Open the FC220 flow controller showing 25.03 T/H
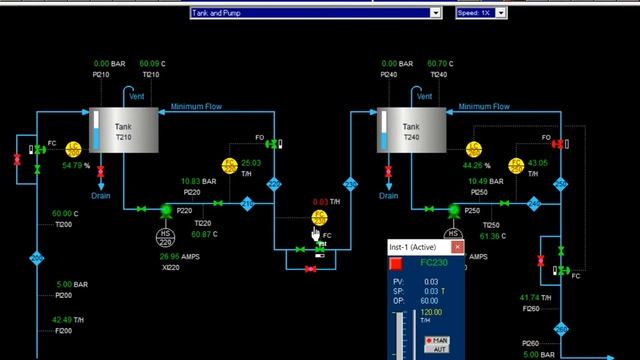640x360 pixels. 229,166
